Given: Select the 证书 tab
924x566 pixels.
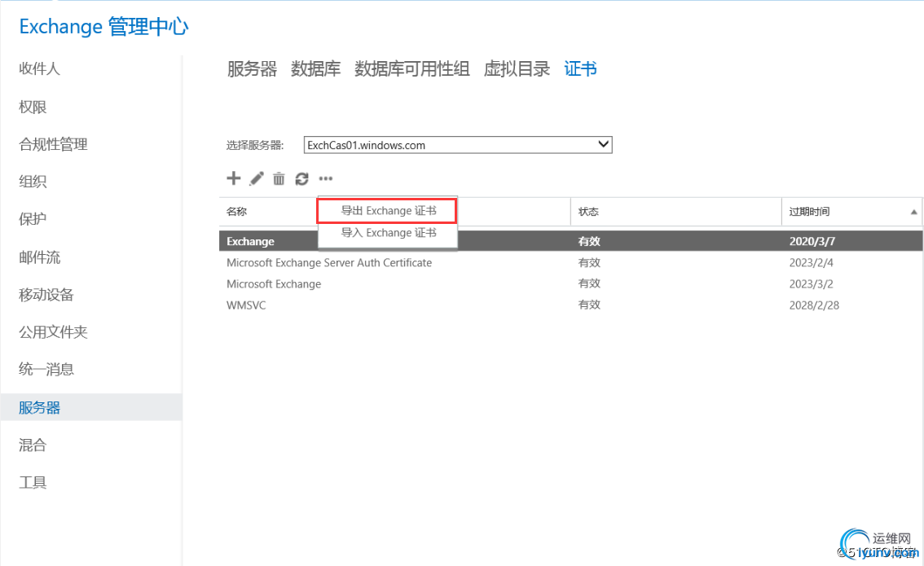Looking at the screenshot, I should 580,69.
